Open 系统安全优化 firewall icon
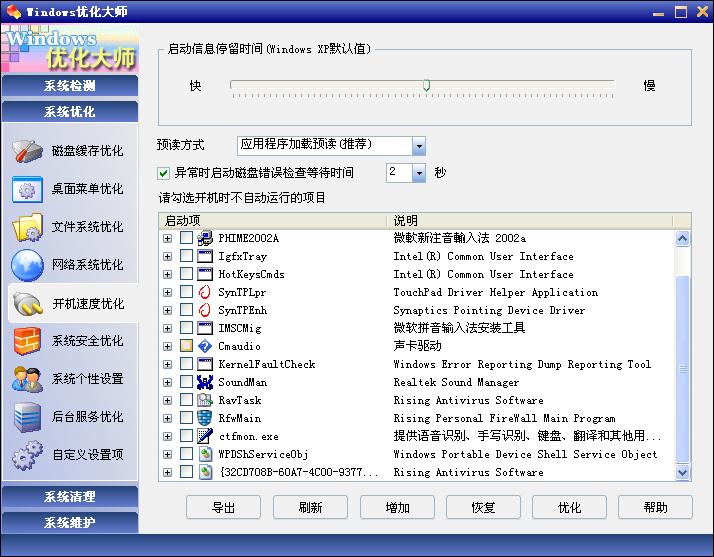 (x=27, y=341)
